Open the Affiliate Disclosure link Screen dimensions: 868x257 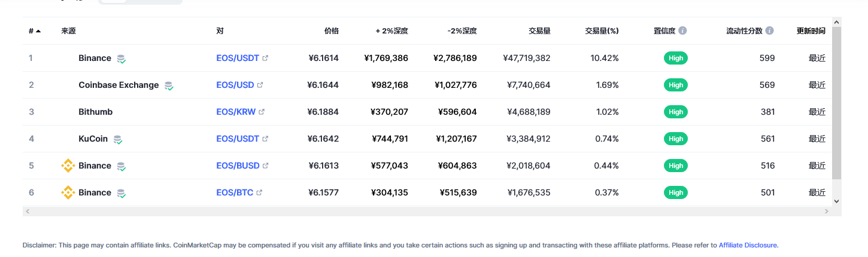(x=748, y=245)
